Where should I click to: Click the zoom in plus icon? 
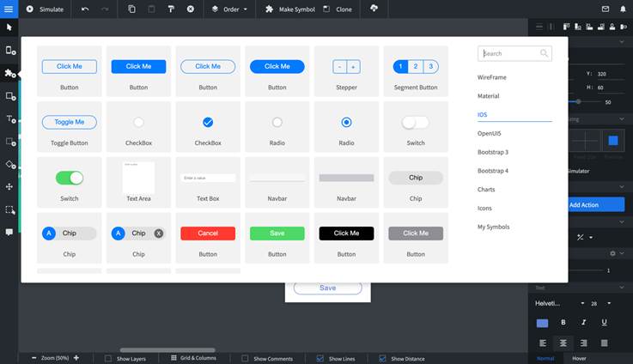(76, 357)
